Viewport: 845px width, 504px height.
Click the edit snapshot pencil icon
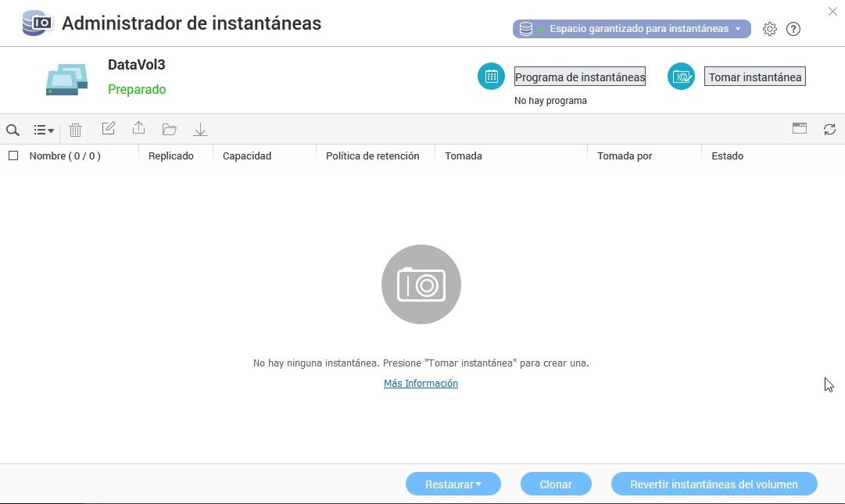tap(109, 129)
